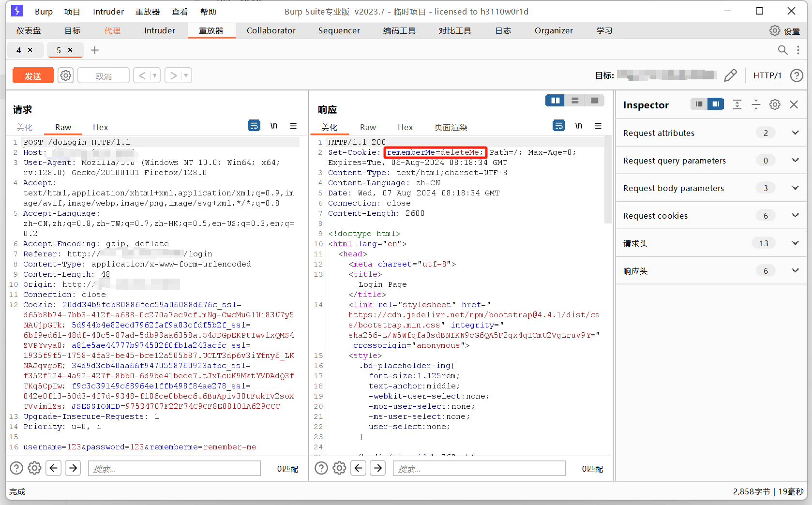Switch to 仪表盘 dashboard tab
Screen dimensions: 812x505
[x=29, y=30]
